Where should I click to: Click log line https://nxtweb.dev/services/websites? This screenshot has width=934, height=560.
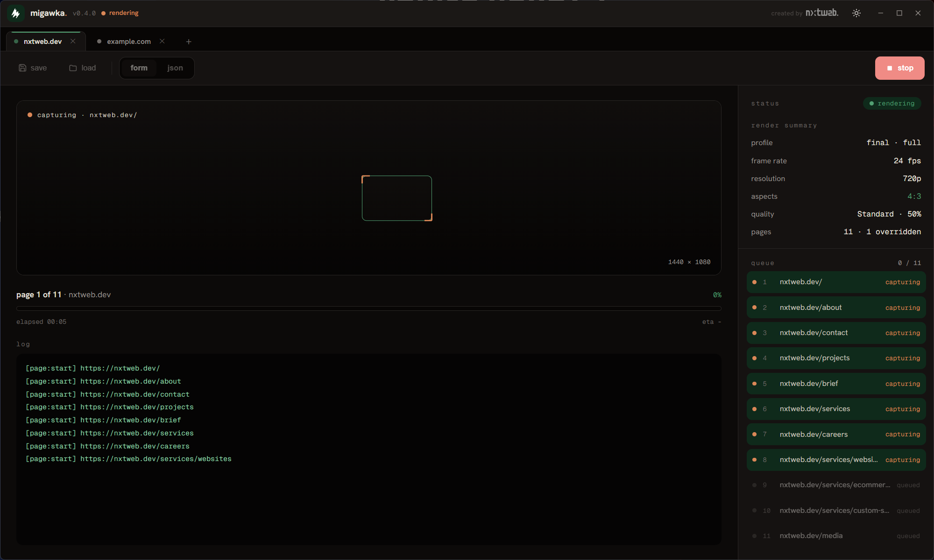coord(128,459)
